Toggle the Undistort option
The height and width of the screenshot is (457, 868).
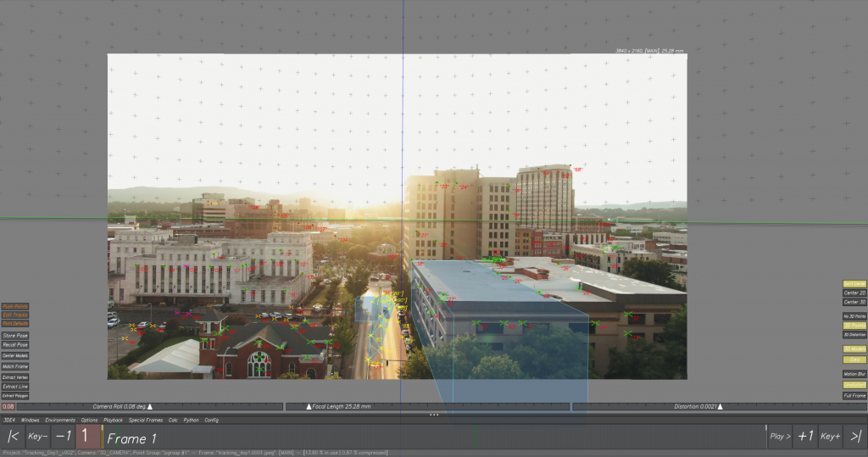[854, 385]
